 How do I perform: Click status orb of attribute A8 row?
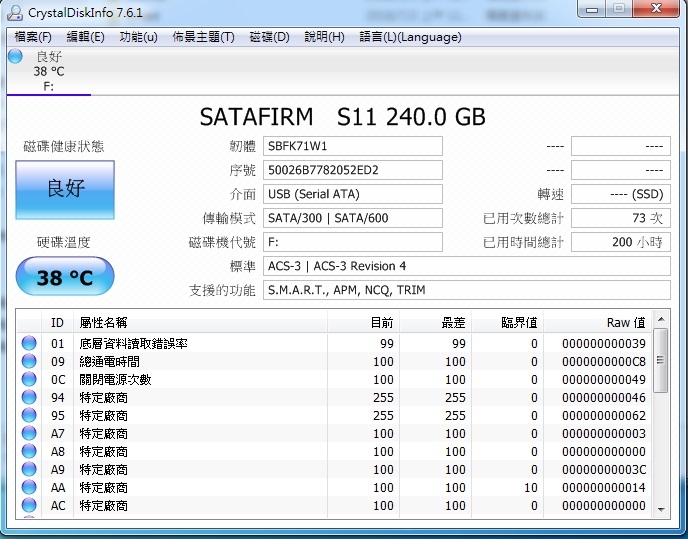[x=29, y=451]
